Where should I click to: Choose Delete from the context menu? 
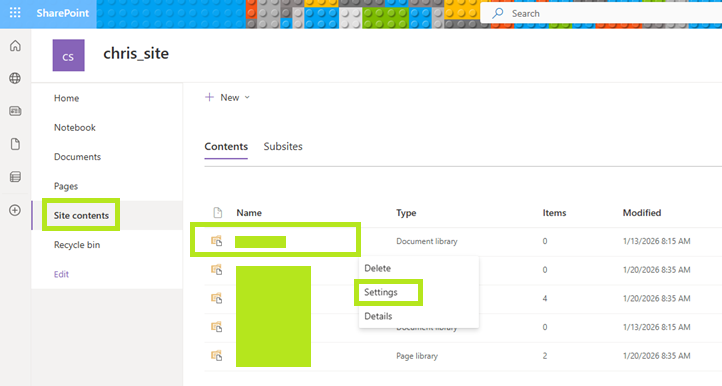[x=378, y=268]
